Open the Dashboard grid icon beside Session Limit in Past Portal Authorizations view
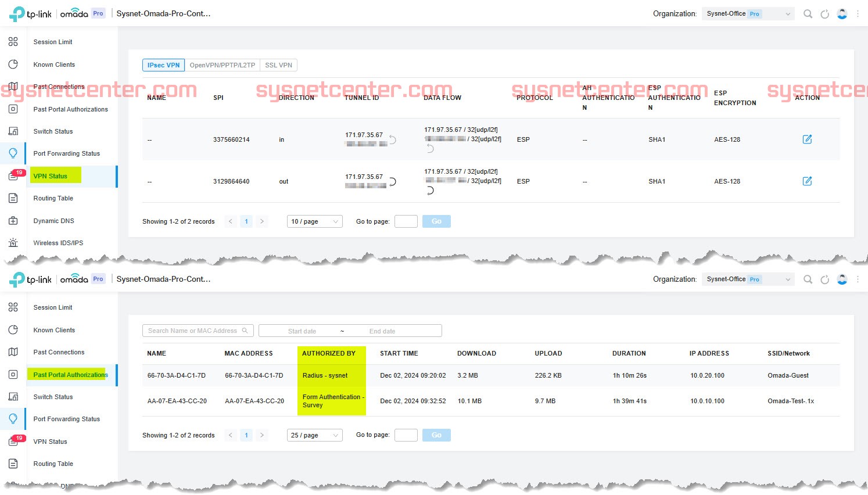The width and height of the screenshot is (868, 495). point(13,307)
